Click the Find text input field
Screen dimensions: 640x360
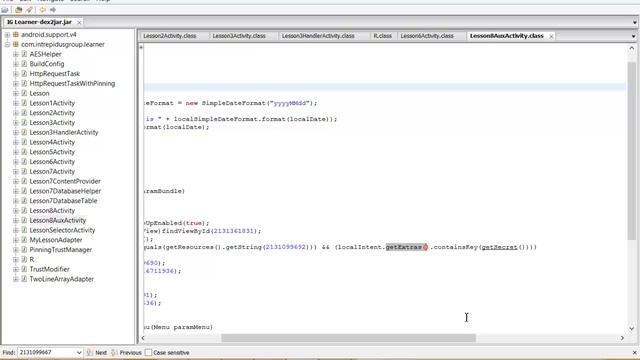pos(47,353)
